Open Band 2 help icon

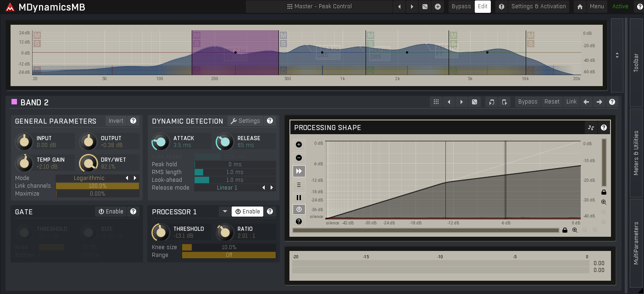pos(612,102)
